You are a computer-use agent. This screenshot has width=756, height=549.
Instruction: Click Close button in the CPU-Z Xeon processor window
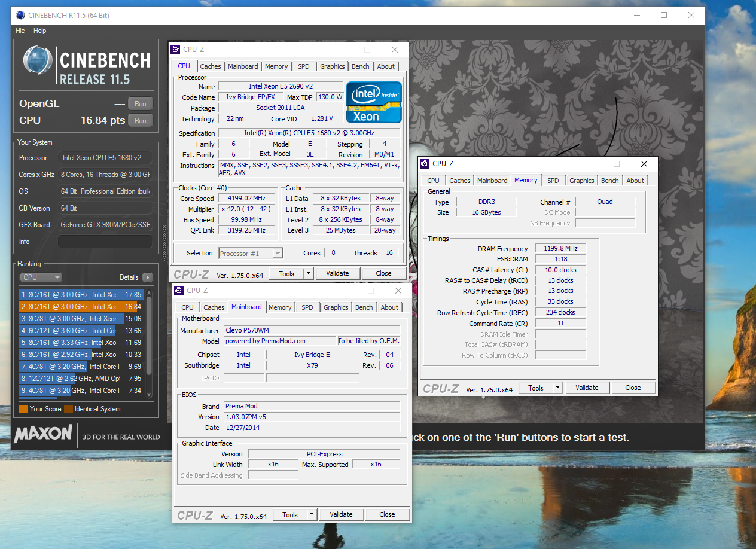[383, 273]
